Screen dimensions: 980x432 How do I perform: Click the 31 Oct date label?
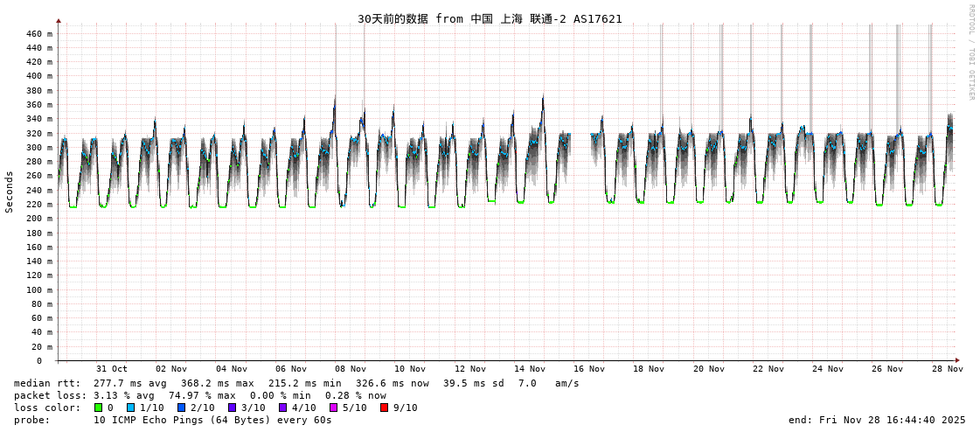pyautogui.click(x=112, y=369)
